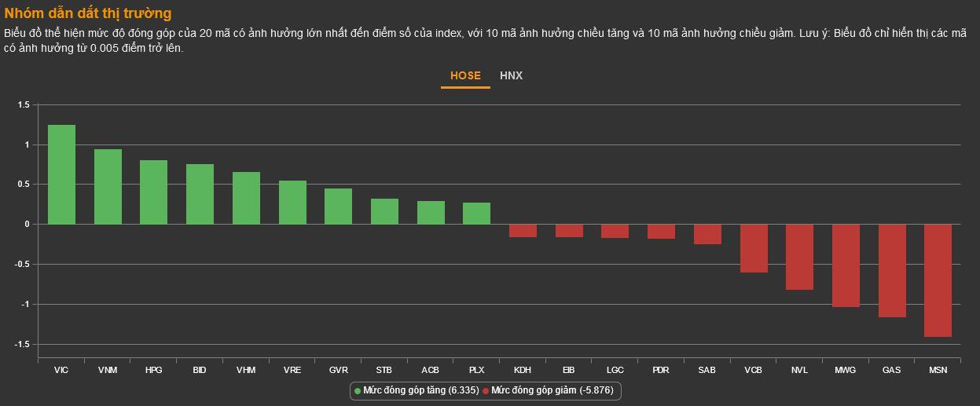The height and width of the screenshot is (406, 980).
Task: Switch to the HNX tab
Action: tap(511, 76)
